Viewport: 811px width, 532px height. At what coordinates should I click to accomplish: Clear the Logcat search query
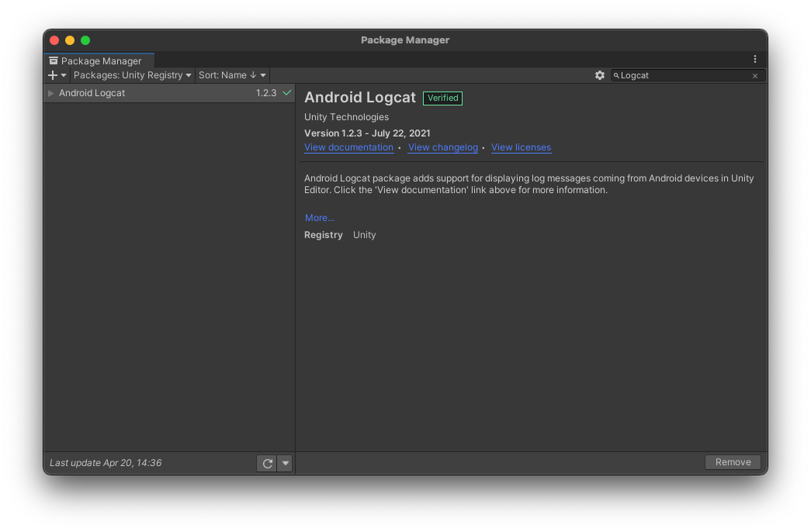[754, 75]
